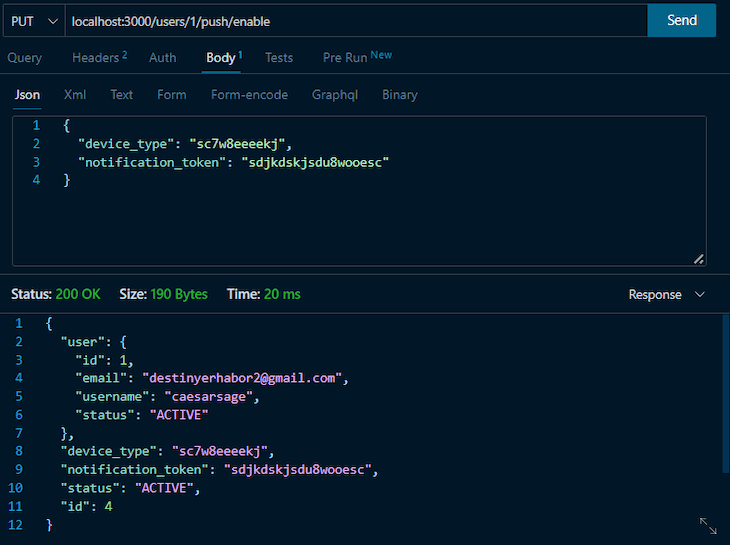This screenshot has width=730, height=545.
Task: Open the Body tab
Action: click(x=222, y=58)
